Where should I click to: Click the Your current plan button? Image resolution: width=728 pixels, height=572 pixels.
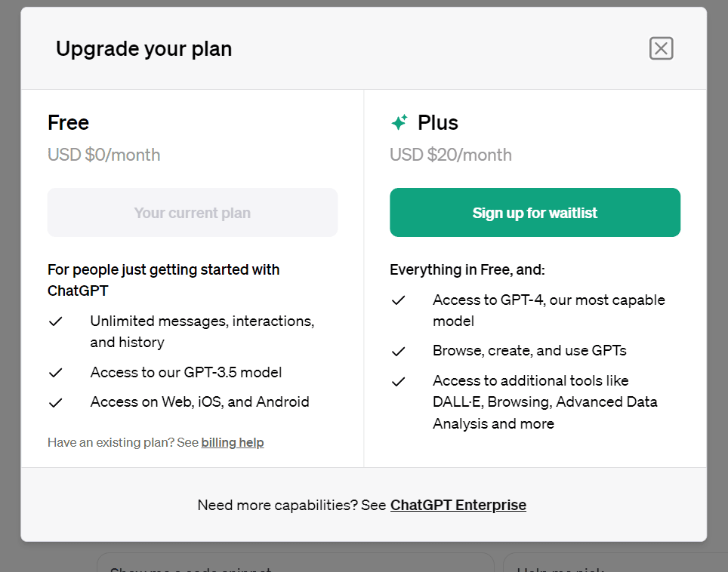coord(193,213)
